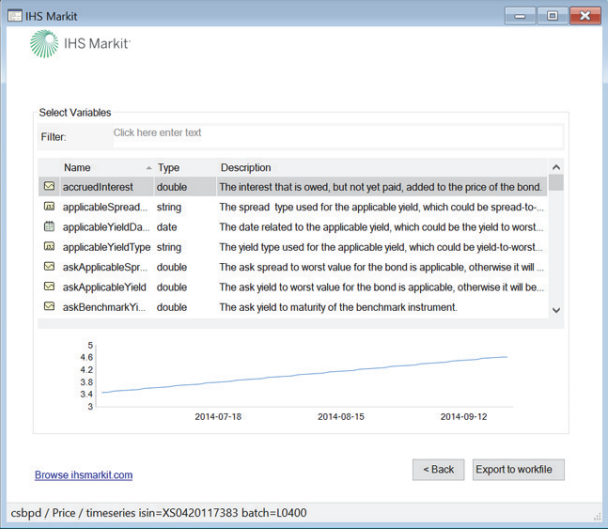This screenshot has height=529, width=608.
Task: Click description 'The ask yield to maturity'
Action: point(338,307)
